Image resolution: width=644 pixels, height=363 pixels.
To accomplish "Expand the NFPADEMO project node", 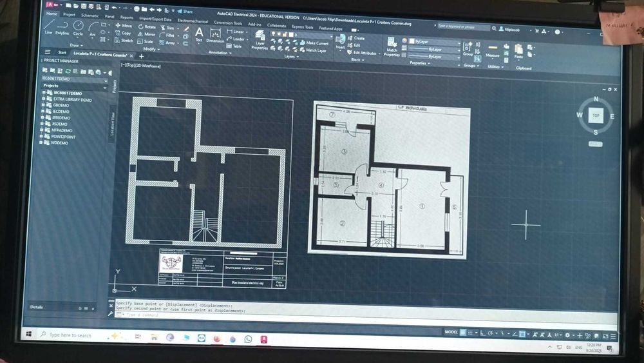I will 41,130.
